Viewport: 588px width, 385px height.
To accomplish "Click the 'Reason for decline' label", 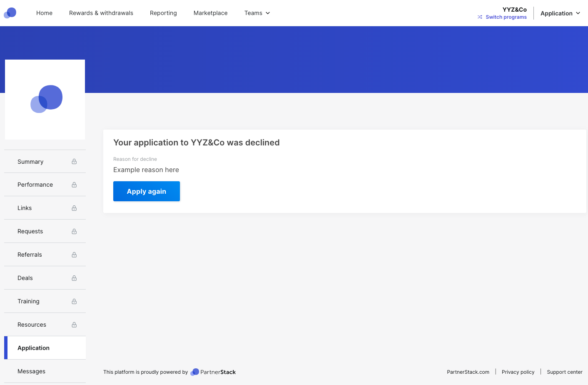I will [135, 159].
